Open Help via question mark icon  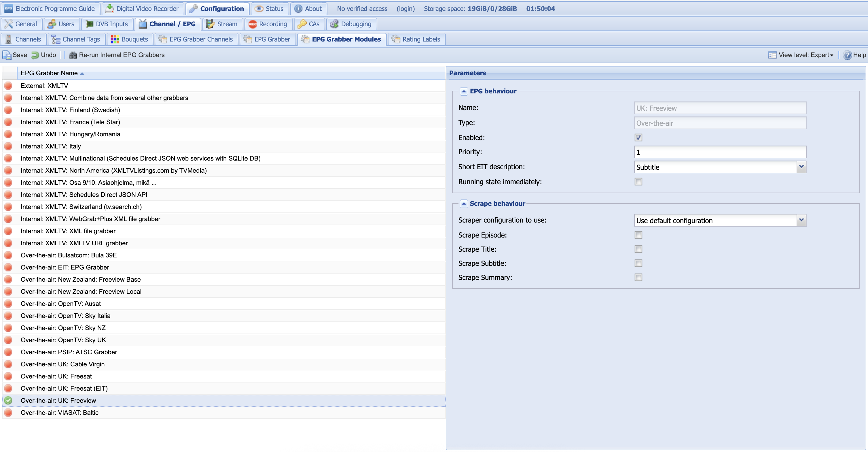[847, 55]
